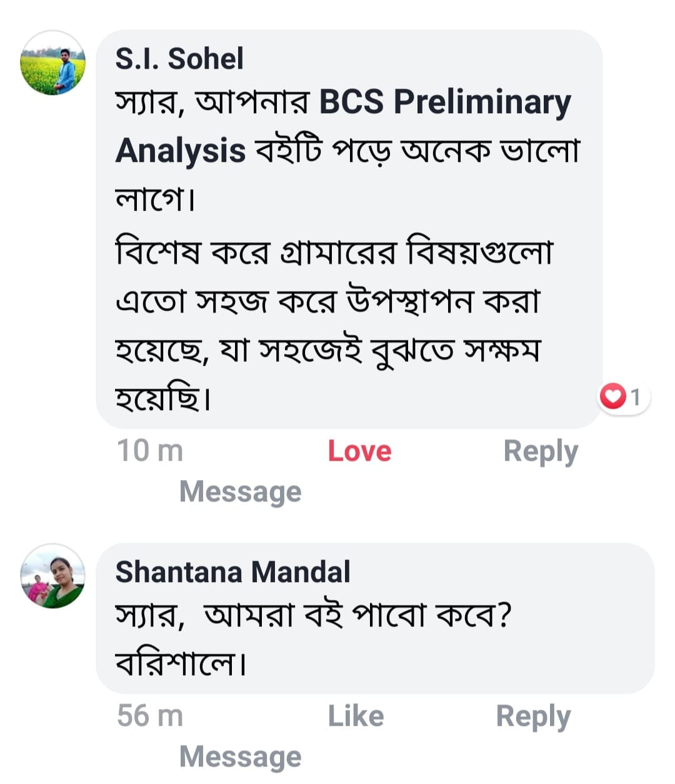The image size is (675, 784).
Task: Message S.I. Sohel from his comment
Action: 240,491
